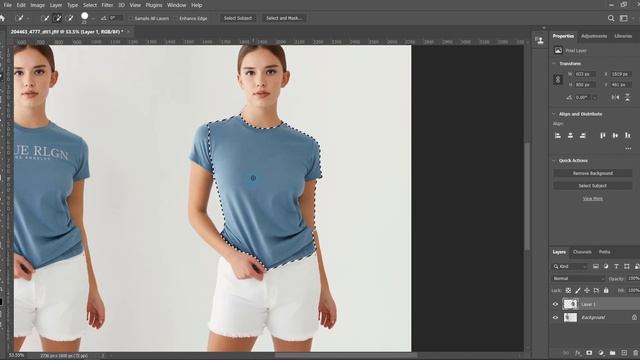
Task: Lock all padlock icon
Action: (606, 291)
